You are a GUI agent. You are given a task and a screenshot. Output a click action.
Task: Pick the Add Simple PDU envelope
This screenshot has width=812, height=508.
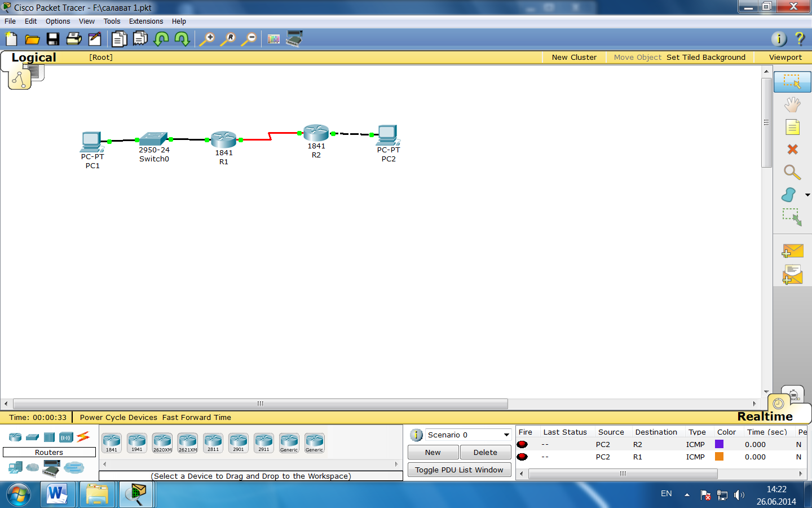click(x=792, y=251)
